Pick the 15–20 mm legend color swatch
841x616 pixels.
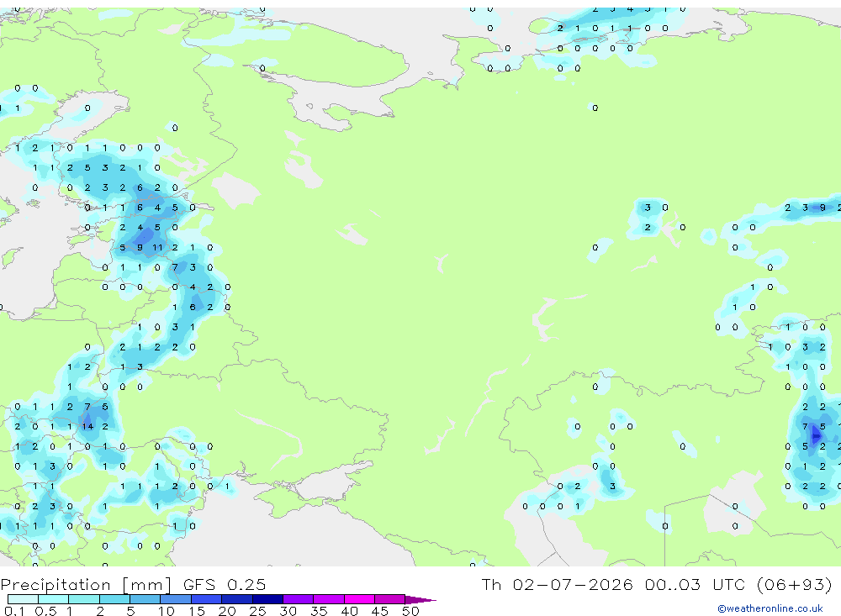click(207, 599)
